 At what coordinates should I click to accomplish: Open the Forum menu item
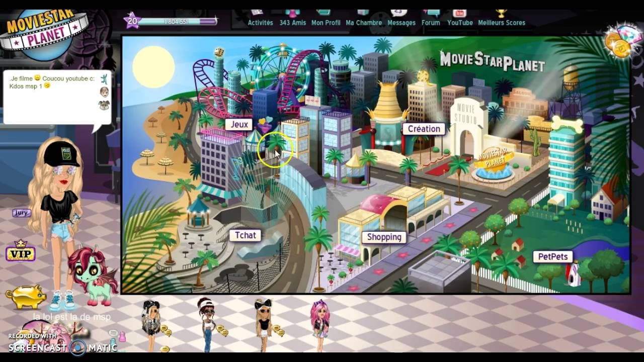pos(431,19)
